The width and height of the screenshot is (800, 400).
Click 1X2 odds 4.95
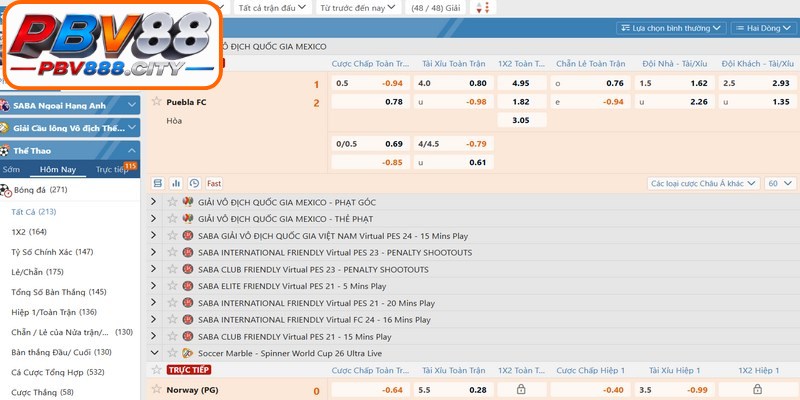click(522, 83)
